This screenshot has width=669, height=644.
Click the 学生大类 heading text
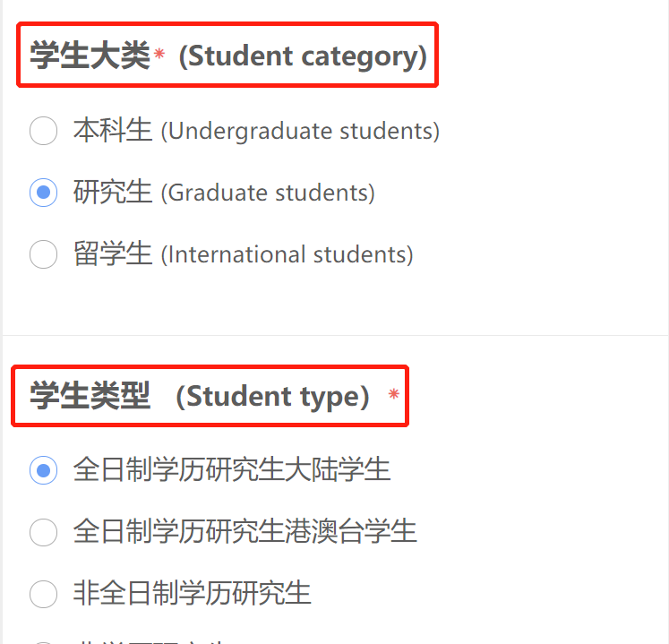[x=90, y=56]
